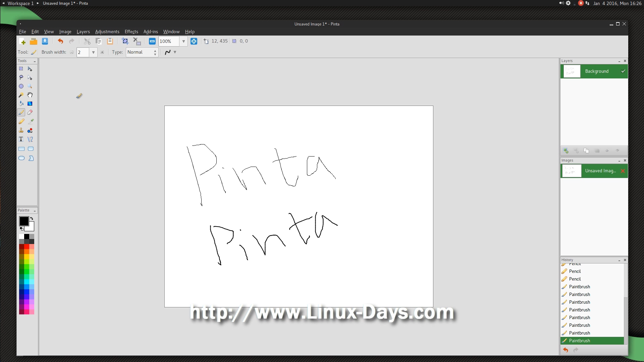This screenshot has width=644, height=362.
Task: Select the Freeform Shape tool
Action: pos(30,158)
